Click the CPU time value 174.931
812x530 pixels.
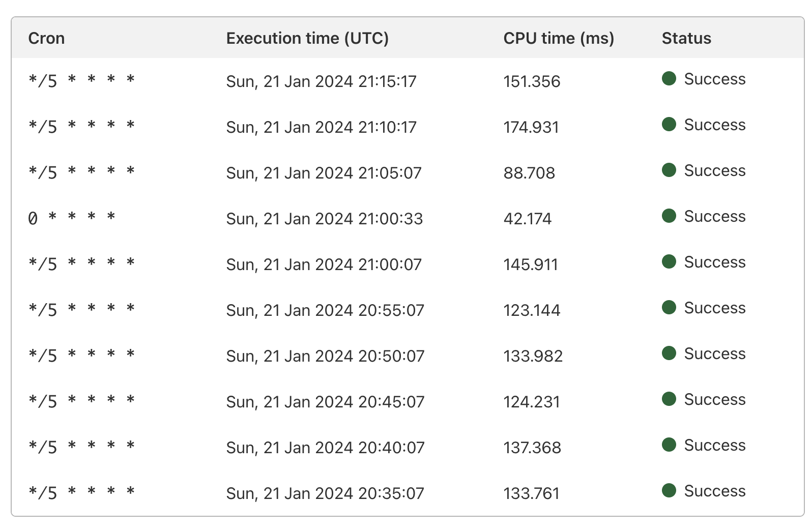click(531, 127)
